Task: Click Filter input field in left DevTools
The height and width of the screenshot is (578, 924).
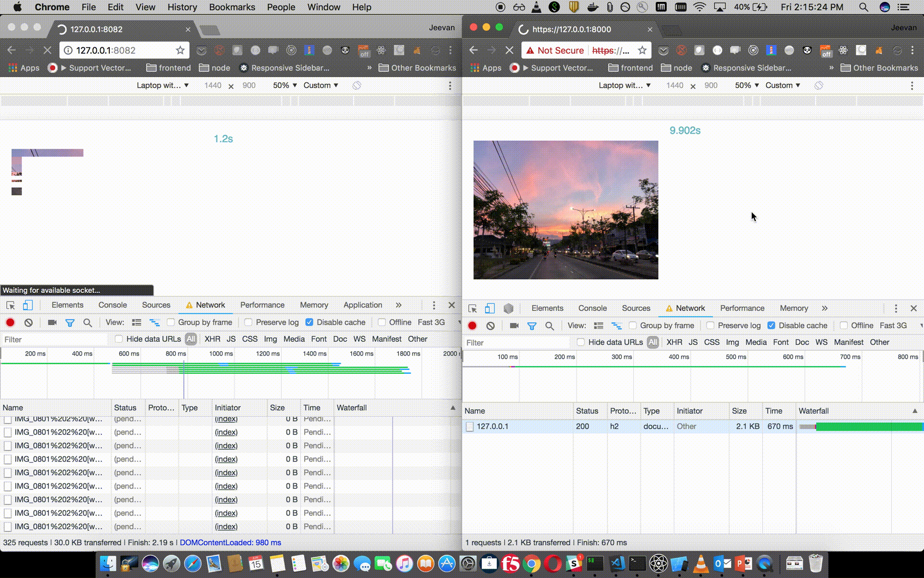Action: point(54,340)
